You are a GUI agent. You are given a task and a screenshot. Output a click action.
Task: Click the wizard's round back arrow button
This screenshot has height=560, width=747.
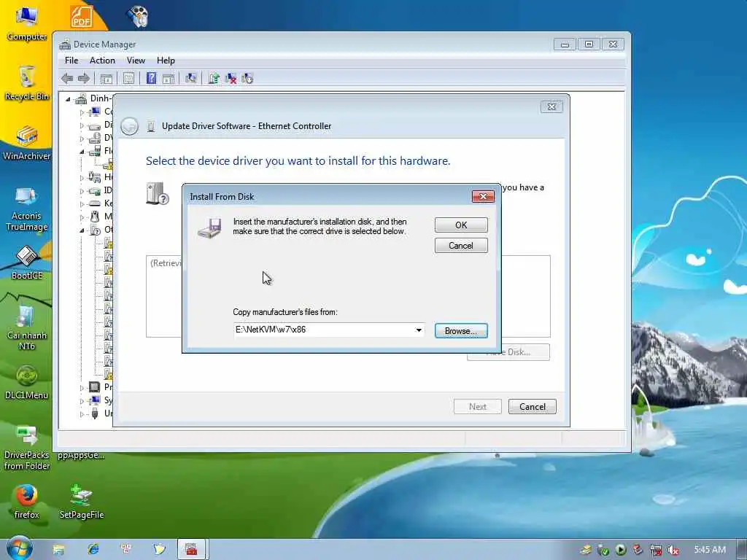pyautogui.click(x=129, y=126)
